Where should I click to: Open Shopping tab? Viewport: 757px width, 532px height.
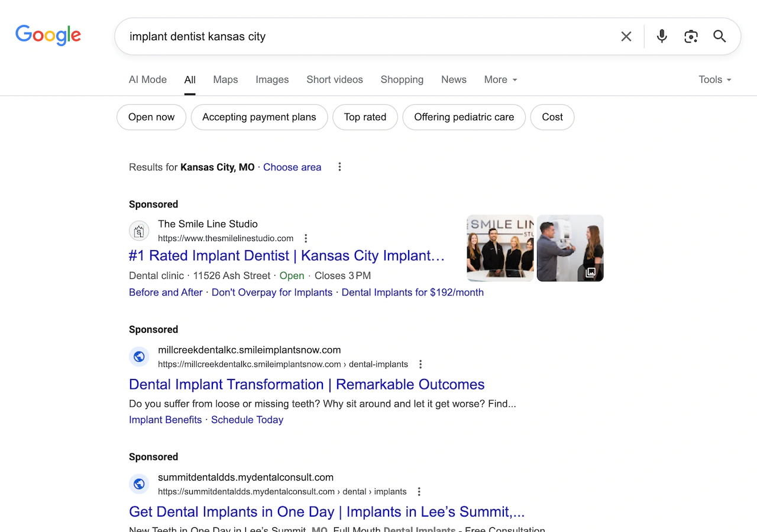402,80
